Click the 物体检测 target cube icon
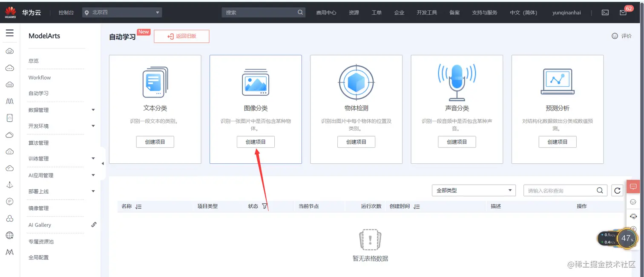 356,82
